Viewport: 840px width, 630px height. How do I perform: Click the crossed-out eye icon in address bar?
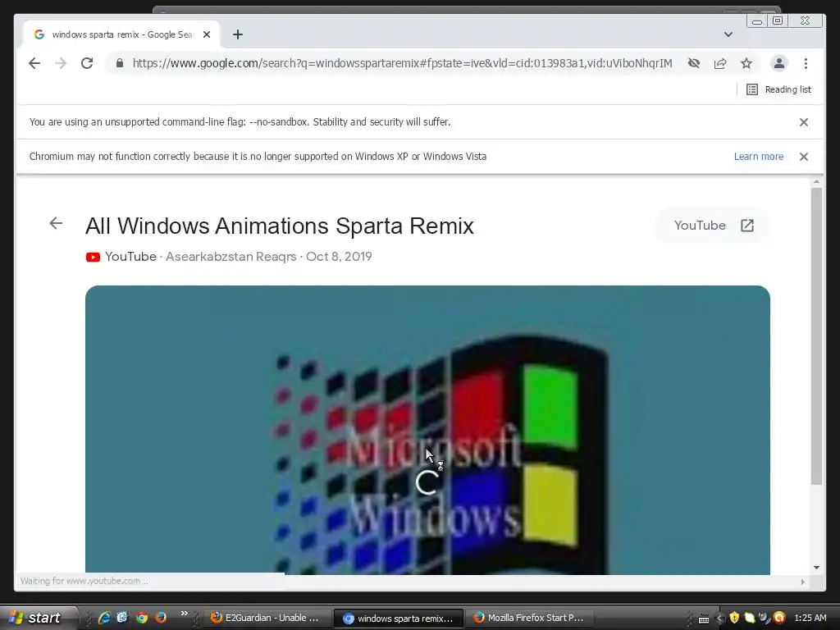(694, 63)
